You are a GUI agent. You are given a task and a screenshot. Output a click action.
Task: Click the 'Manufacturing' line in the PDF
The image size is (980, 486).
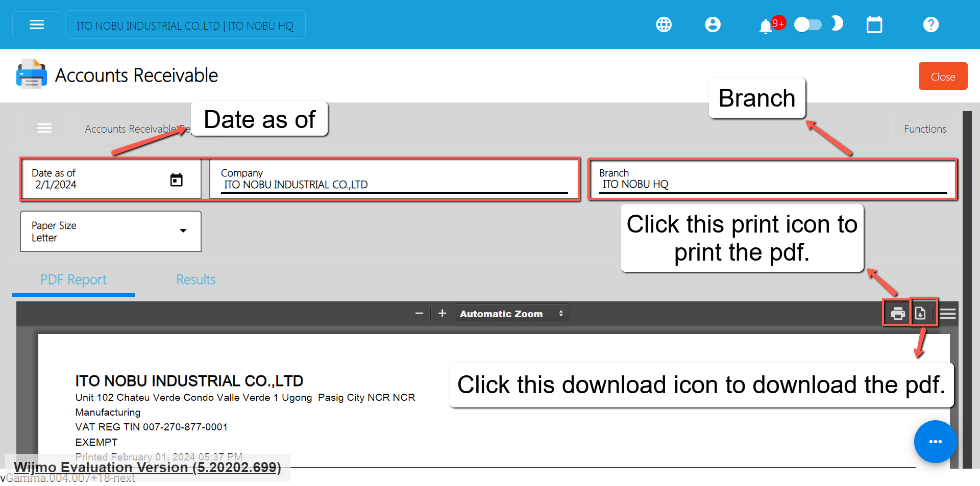point(108,412)
